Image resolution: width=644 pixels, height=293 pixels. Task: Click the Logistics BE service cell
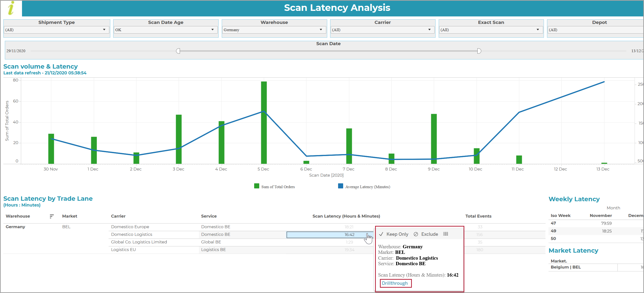point(213,250)
